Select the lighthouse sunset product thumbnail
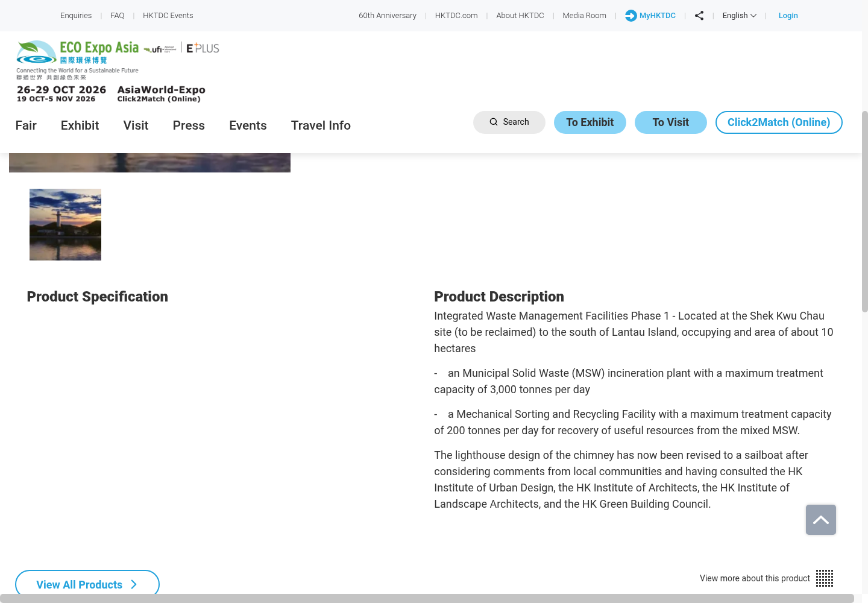Image resolution: width=868 pixels, height=603 pixels. tap(65, 224)
